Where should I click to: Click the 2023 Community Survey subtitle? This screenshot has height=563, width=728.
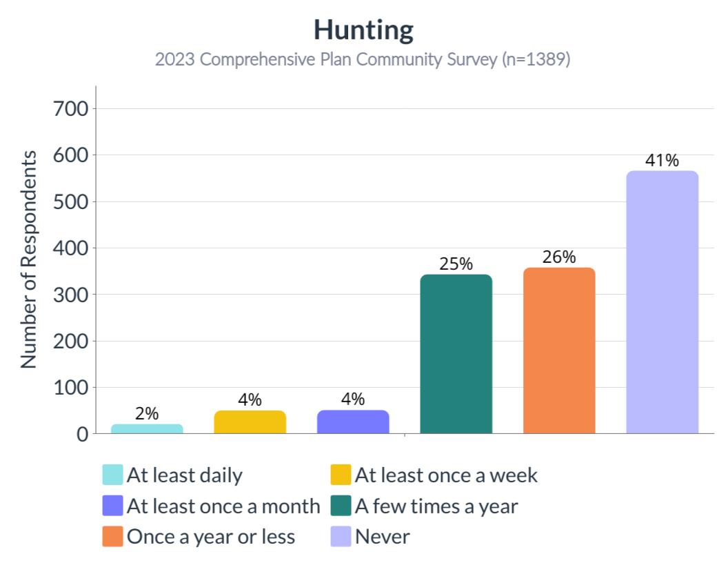pos(363,59)
